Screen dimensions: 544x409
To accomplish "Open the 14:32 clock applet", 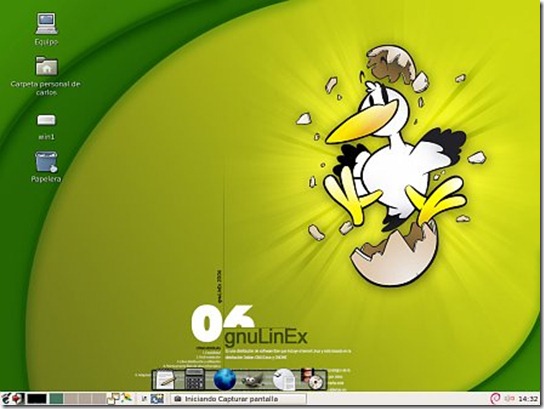I will tap(528, 399).
